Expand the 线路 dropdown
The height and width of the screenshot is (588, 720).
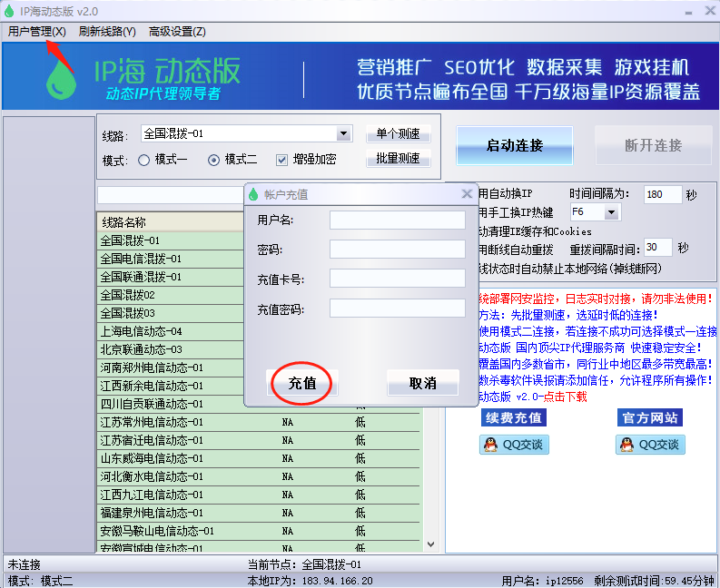343,133
